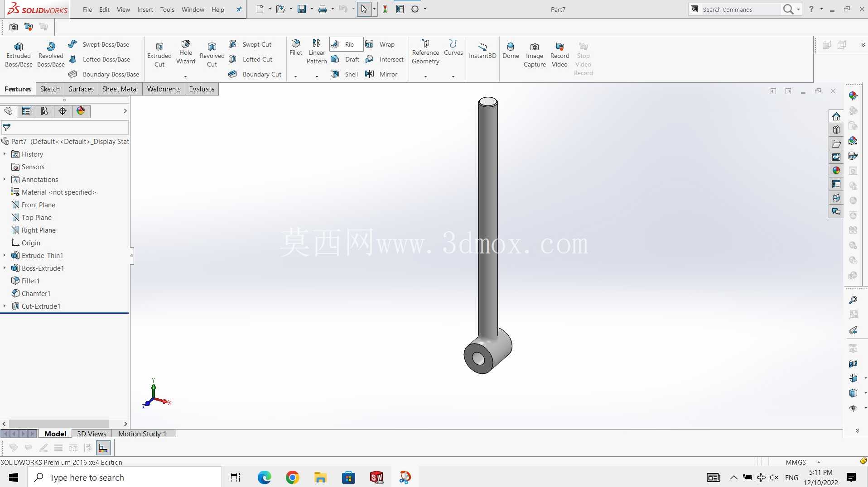
Task: Click the Save toolbar icon
Action: [x=302, y=9]
